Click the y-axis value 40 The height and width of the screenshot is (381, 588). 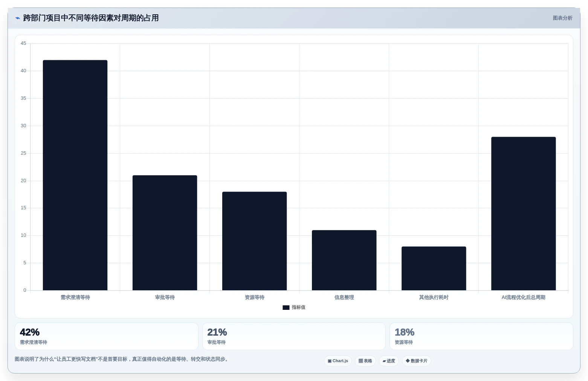(23, 71)
